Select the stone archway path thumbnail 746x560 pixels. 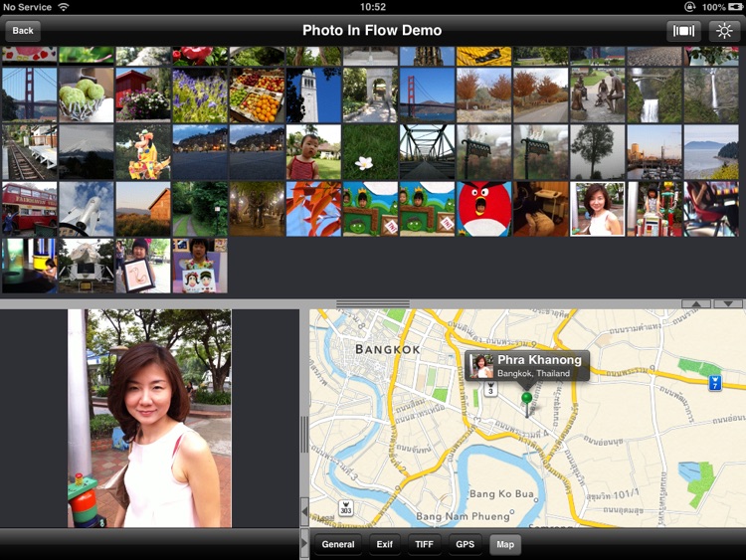click(370, 95)
